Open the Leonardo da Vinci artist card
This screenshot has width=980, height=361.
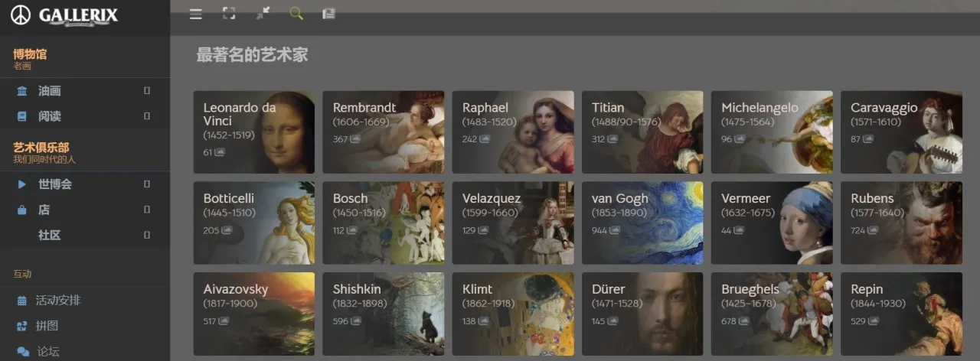click(254, 132)
